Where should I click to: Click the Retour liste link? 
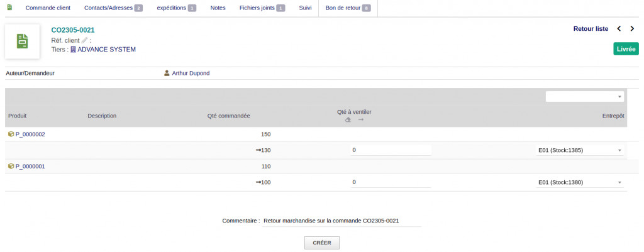[x=591, y=29]
